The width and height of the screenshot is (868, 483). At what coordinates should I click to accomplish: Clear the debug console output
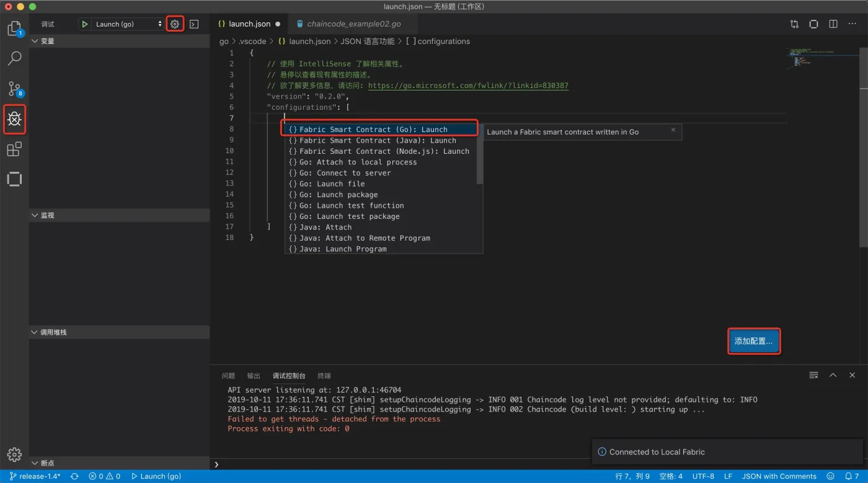point(813,375)
